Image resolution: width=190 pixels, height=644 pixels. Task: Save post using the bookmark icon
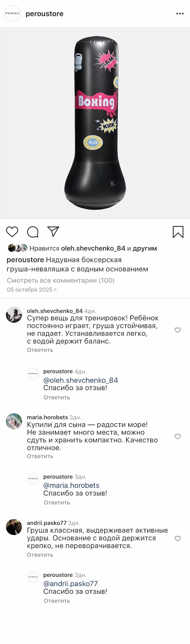point(178,232)
